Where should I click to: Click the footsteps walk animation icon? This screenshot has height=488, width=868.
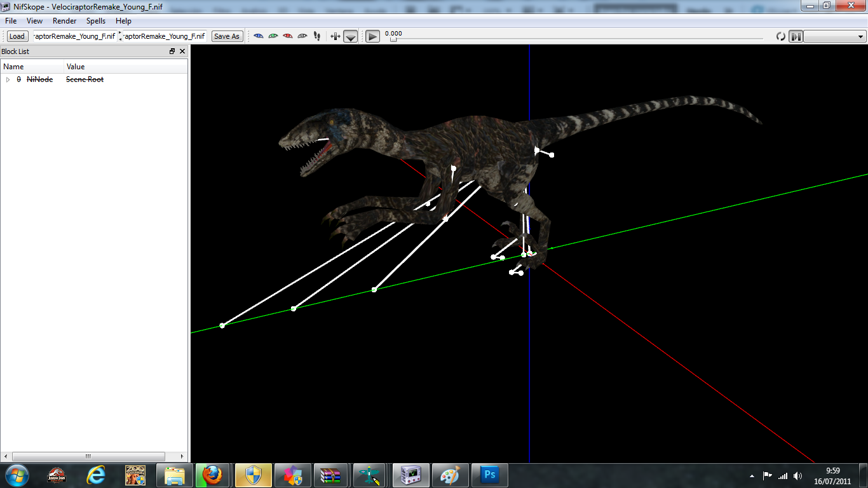pos(317,36)
